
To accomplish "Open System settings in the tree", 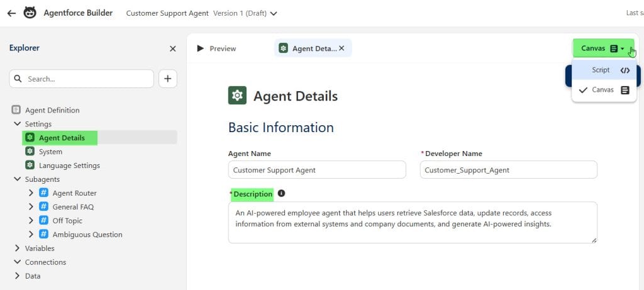I will coord(50,152).
